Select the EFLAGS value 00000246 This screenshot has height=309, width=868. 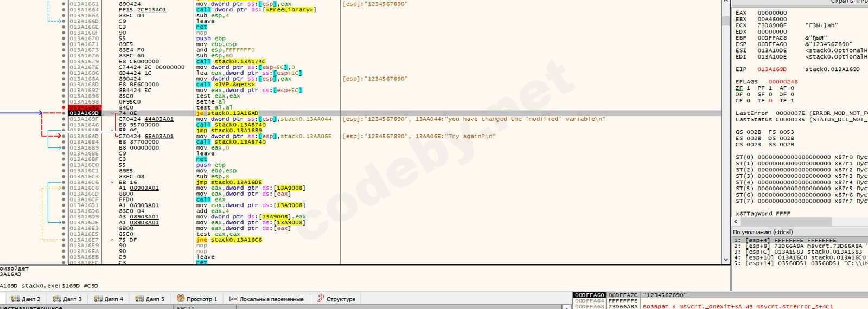point(783,82)
